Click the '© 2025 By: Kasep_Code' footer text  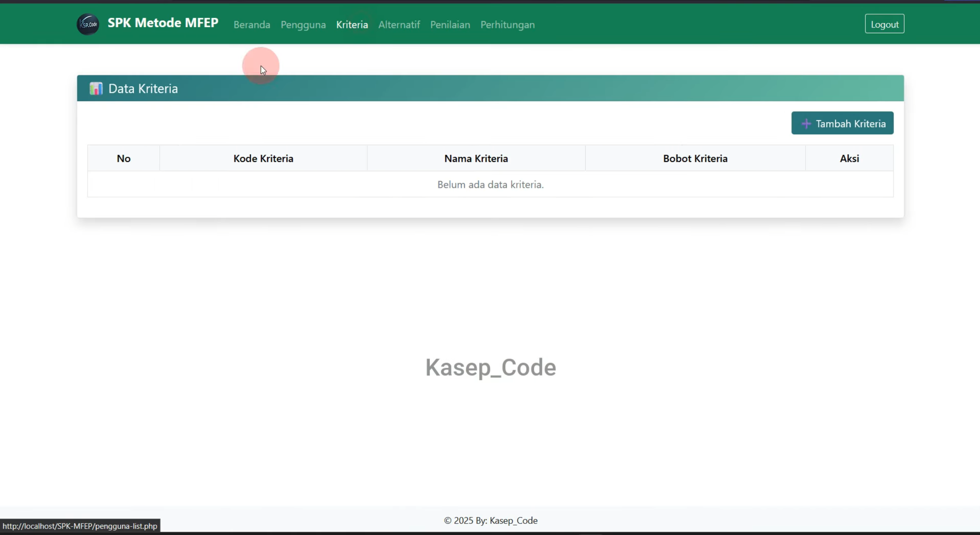click(x=491, y=520)
